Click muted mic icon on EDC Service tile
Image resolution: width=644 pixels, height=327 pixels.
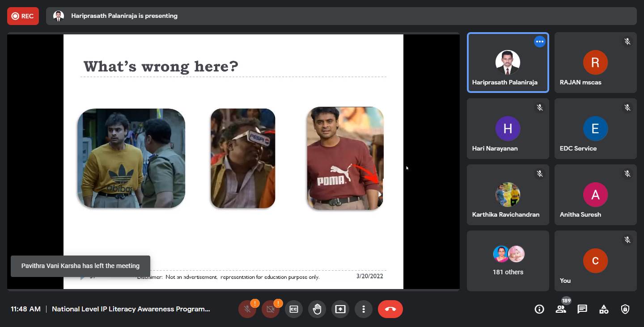point(627,108)
